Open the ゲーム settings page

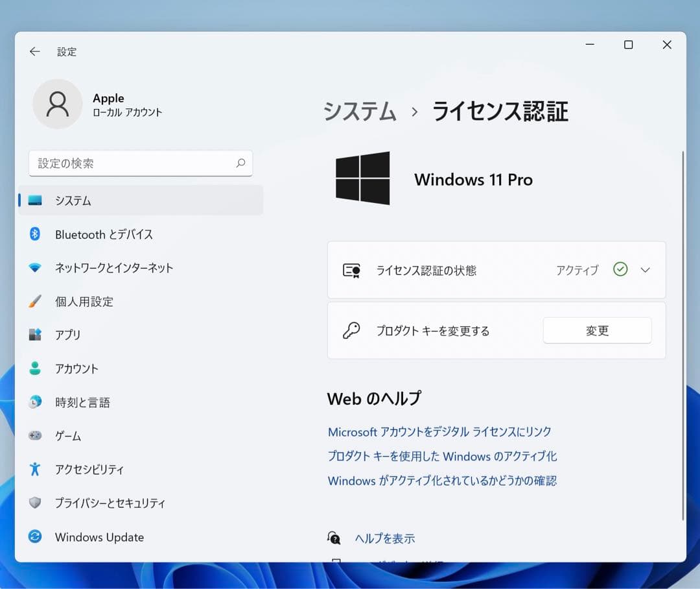tap(68, 436)
